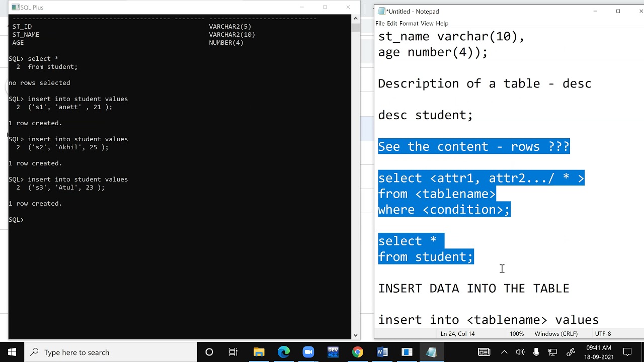Select the Notepad taskbar icon
644x362 pixels.
(x=431, y=352)
